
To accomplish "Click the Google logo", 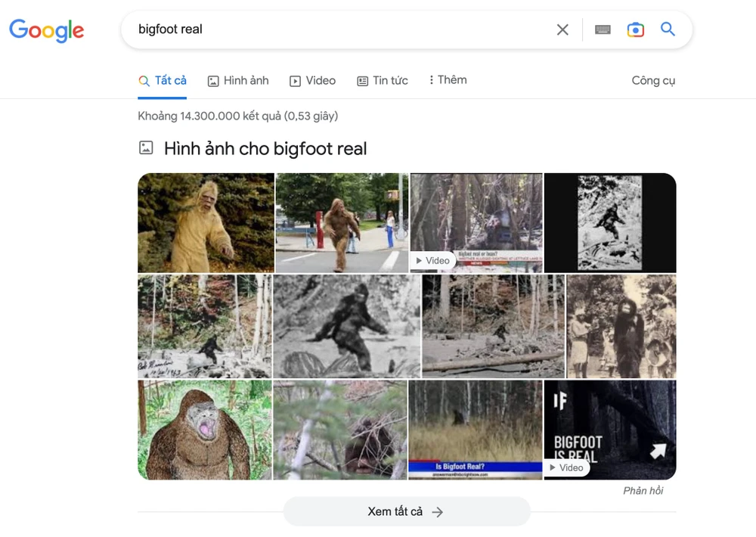I will tap(46, 30).
